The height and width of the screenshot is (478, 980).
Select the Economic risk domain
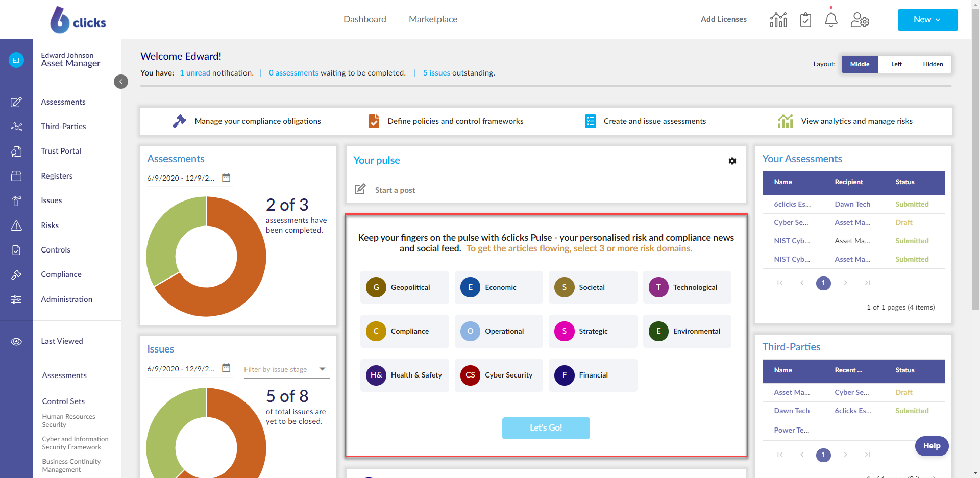click(499, 287)
